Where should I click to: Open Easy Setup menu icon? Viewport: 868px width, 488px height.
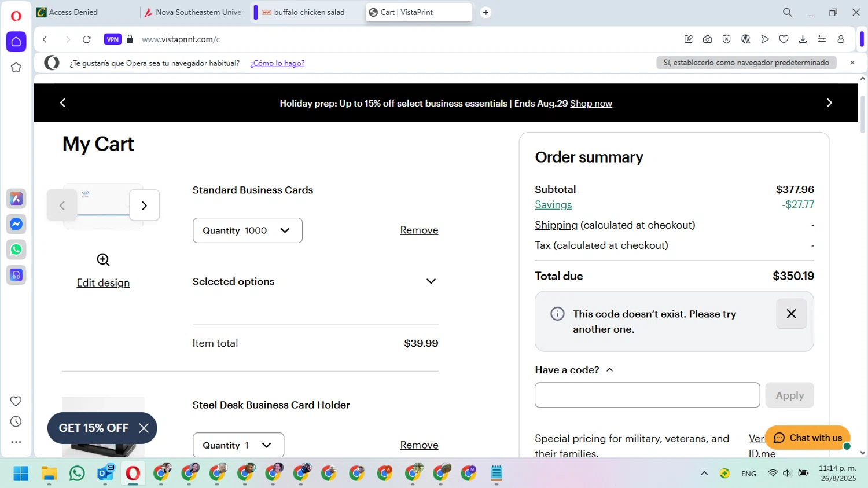point(822,39)
